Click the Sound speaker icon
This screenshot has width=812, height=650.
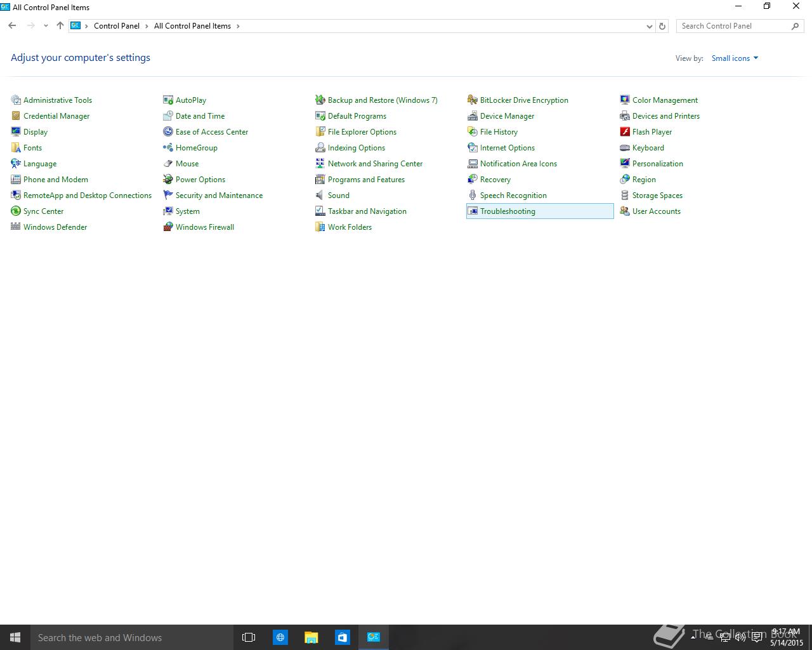click(320, 195)
